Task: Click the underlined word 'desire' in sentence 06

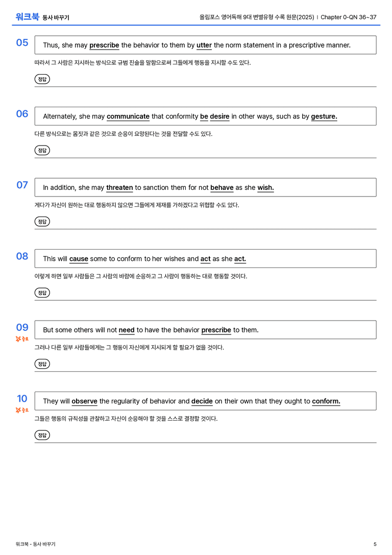Action: [x=219, y=116]
